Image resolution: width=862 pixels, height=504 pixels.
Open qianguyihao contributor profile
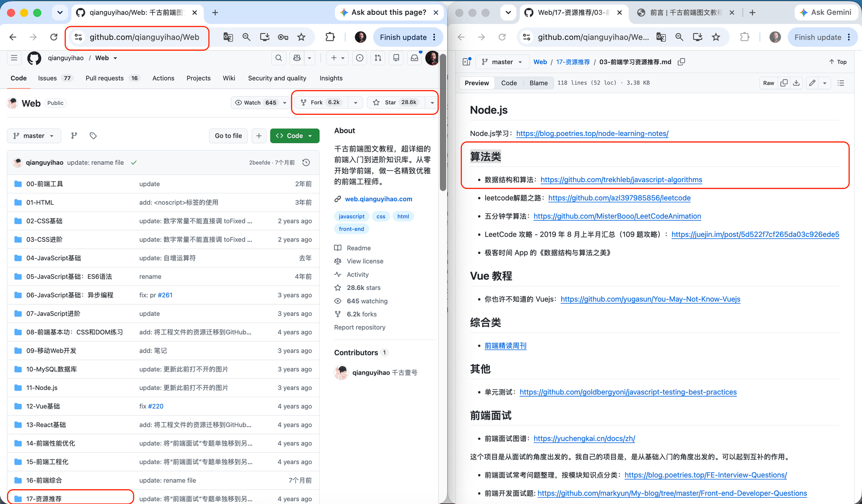click(371, 373)
